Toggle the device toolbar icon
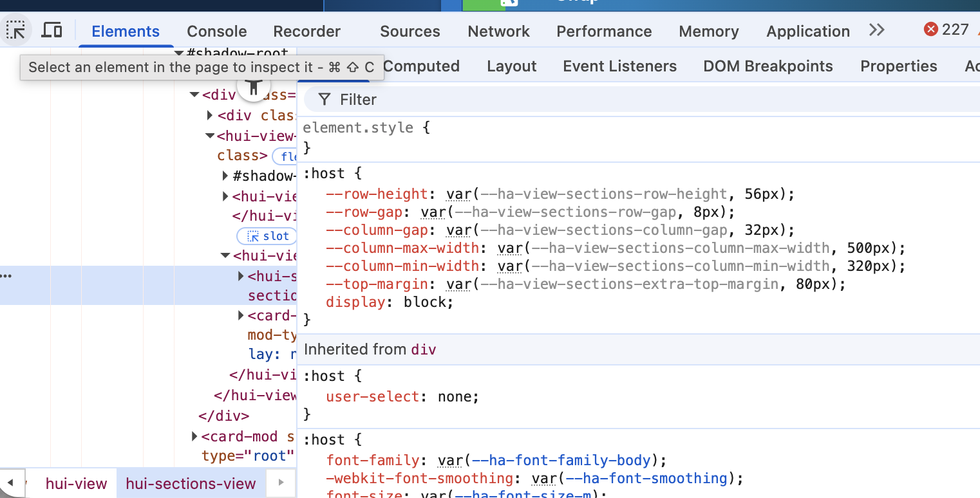 point(52,30)
